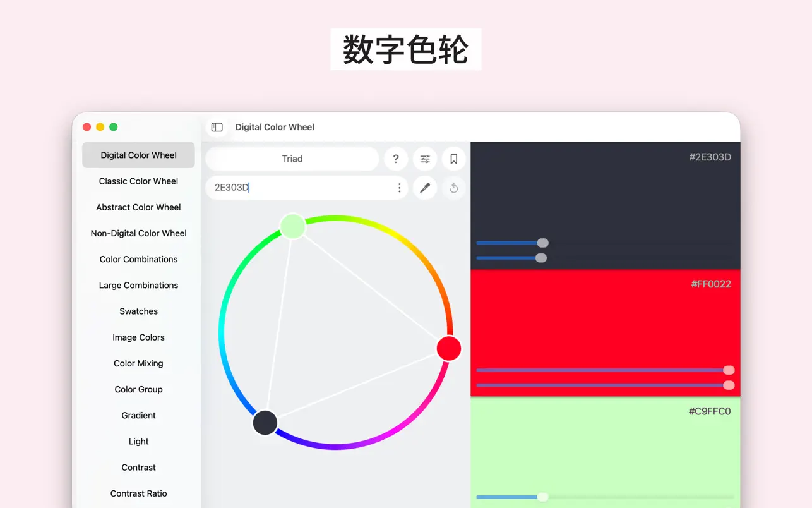
Task: Activate the green traffic light zoom toggle
Action: [113, 126]
